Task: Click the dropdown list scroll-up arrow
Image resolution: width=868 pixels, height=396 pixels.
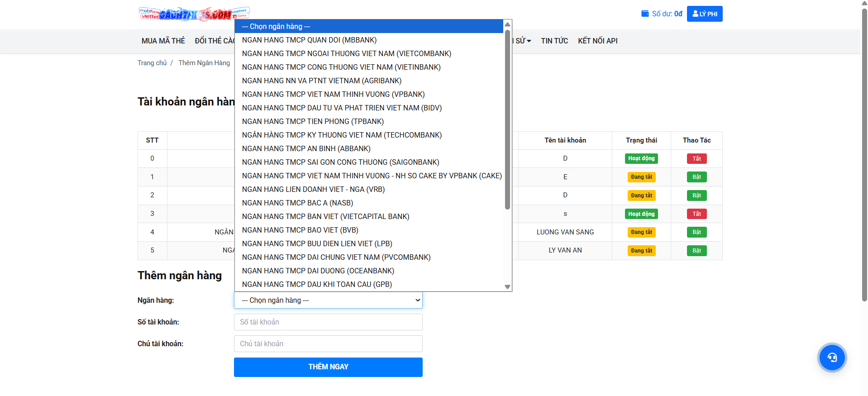Action: [x=507, y=24]
